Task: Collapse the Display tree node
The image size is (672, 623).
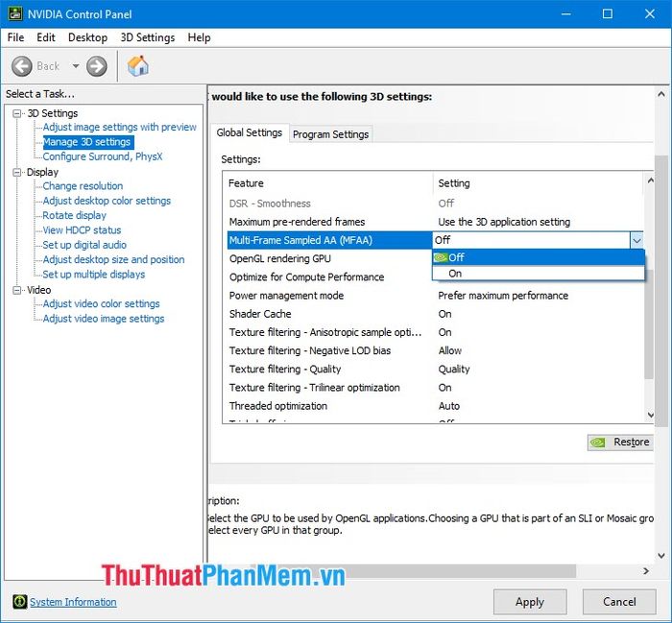Action: click(x=17, y=172)
